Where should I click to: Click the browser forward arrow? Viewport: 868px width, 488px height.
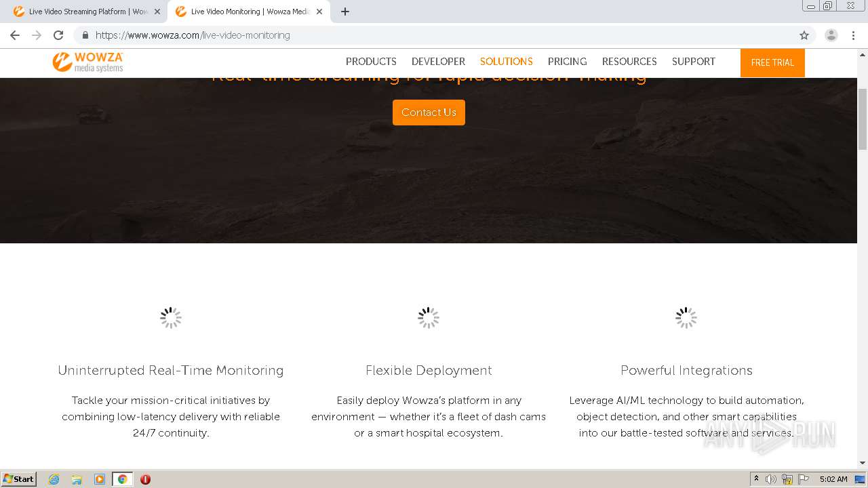coord(37,35)
